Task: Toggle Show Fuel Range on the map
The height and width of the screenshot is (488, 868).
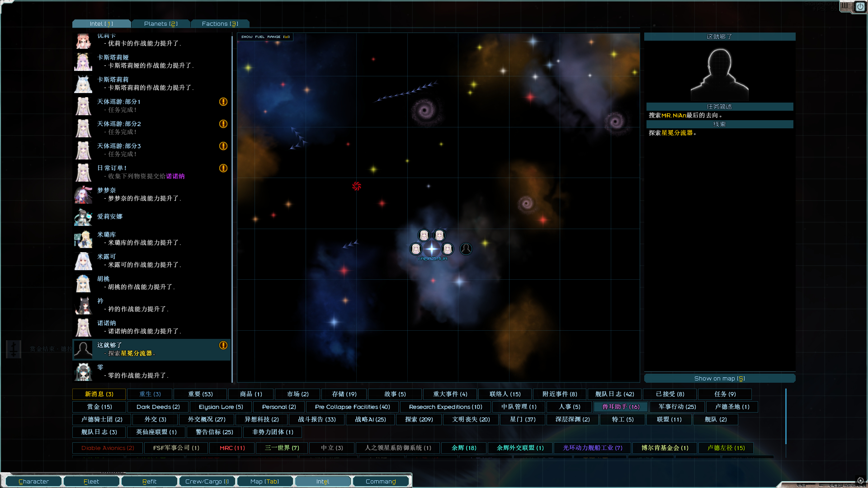Action: tap(265, 37)
